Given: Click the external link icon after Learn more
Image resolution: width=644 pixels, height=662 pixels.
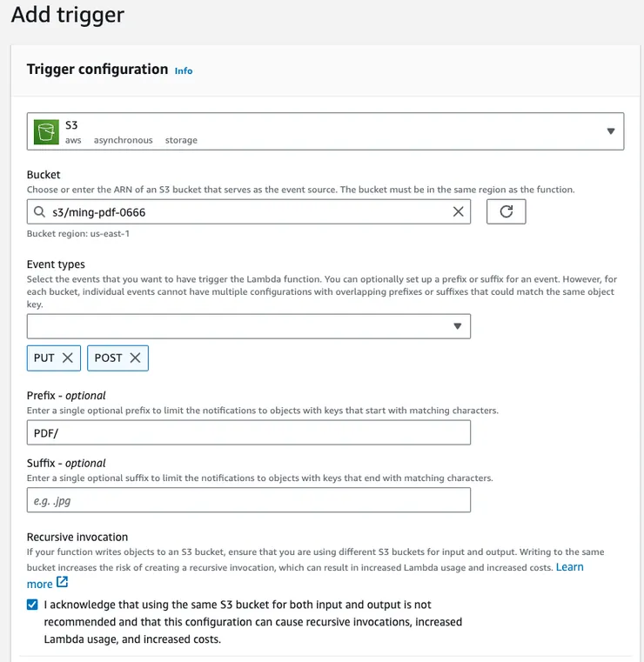Looking at the screenshot, I should [62, 583].
